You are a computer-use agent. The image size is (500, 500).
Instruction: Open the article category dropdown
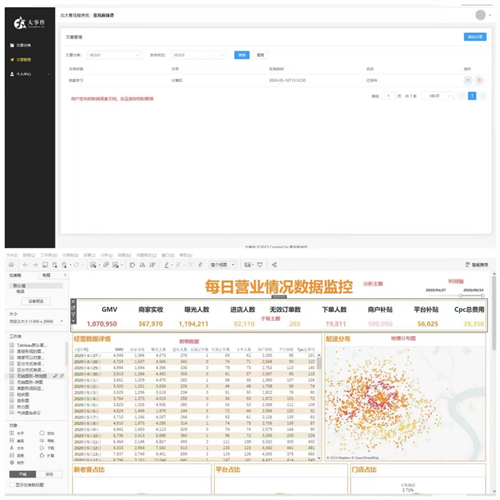(x=114, y=55)
